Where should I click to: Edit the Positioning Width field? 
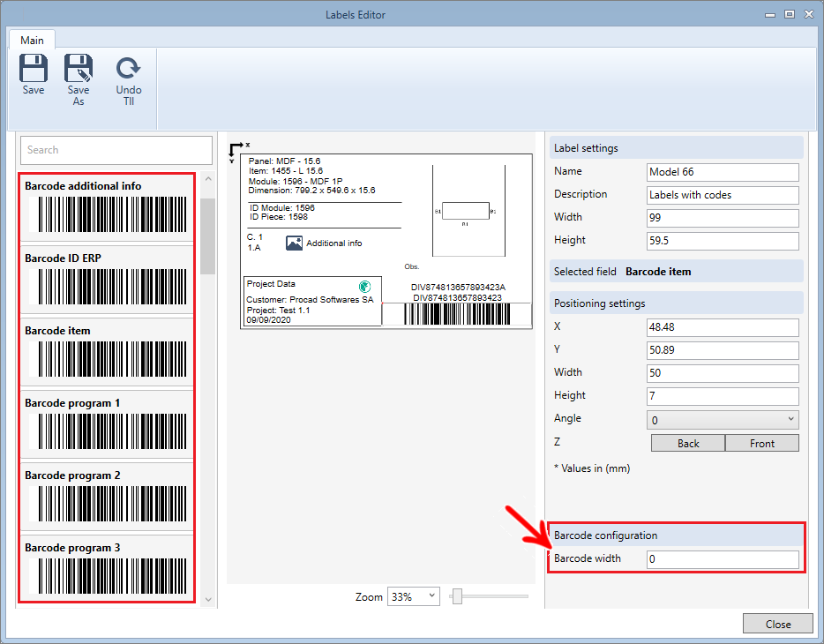723,373
